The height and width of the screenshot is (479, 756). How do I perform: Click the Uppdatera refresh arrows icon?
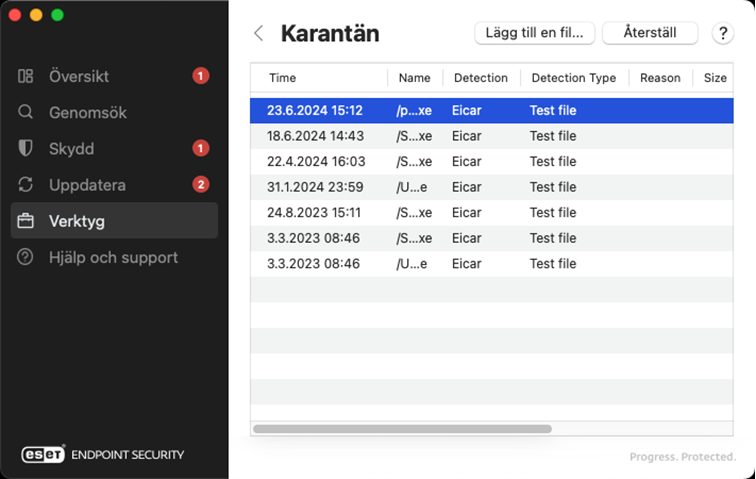pos(25,185)
